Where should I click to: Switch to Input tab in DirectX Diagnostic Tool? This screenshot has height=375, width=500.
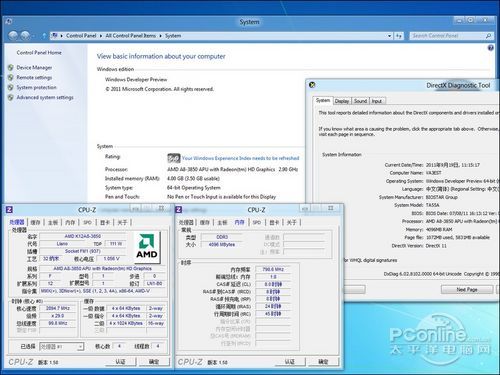coord(377,101)
